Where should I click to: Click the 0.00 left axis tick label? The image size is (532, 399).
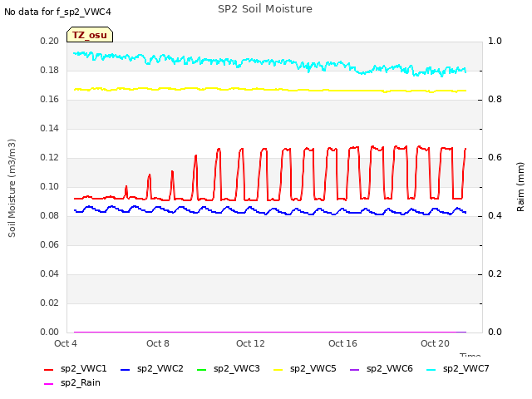[x=50, y=332]
